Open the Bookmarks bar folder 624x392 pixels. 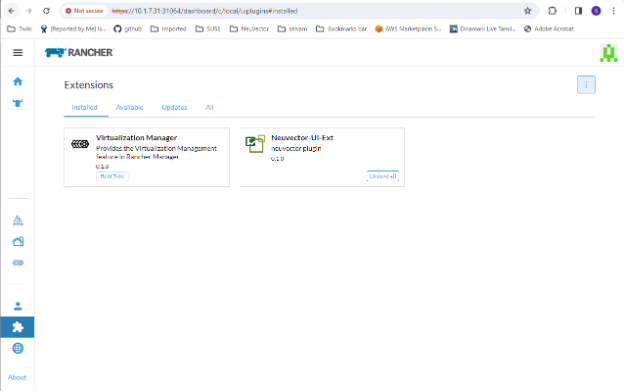[341, 29]
